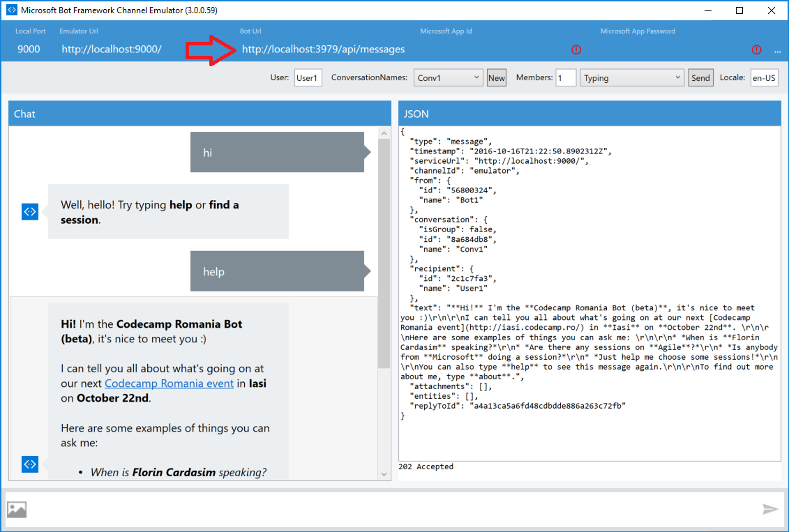Click the "replyToId" line in JSON

click(x=518, y=406)
